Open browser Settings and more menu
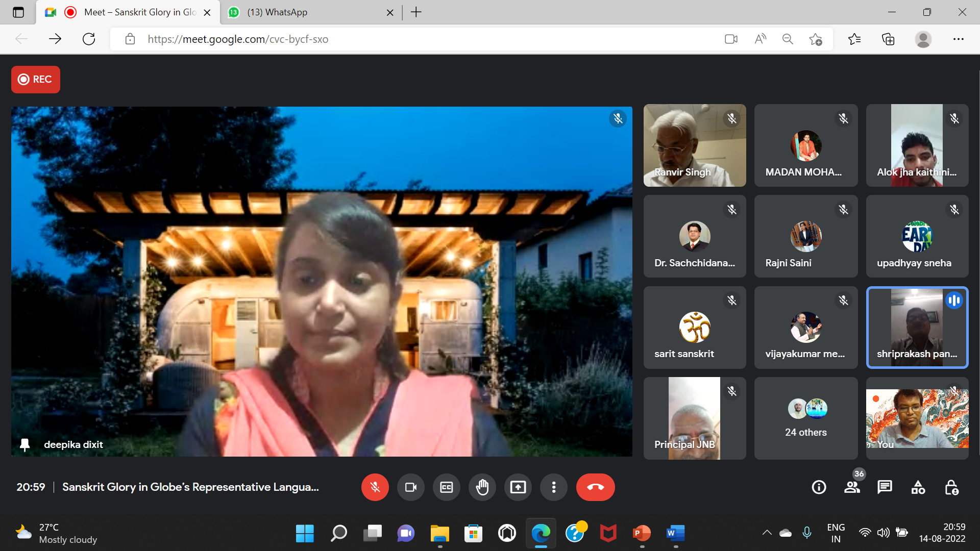Screen dimensions: 980x551 [x=958, y=39]
